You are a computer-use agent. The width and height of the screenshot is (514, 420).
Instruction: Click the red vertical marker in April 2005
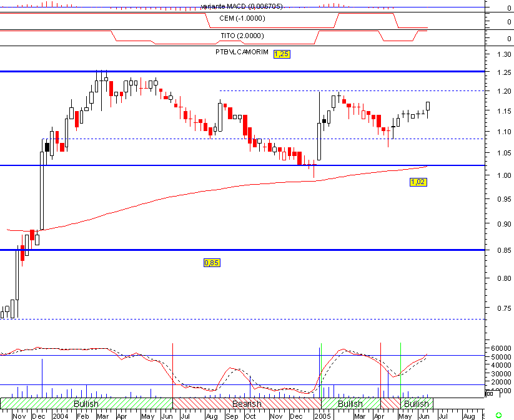[380, 370]
